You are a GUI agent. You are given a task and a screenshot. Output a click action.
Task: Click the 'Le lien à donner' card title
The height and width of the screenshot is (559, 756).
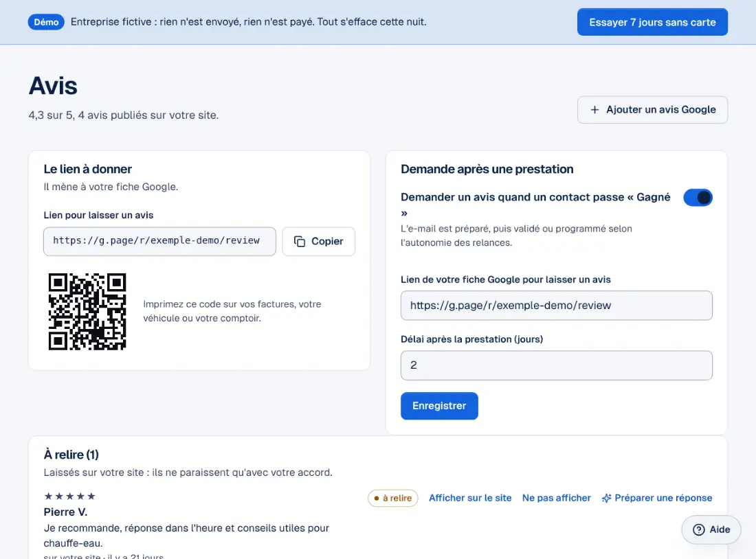88,169
